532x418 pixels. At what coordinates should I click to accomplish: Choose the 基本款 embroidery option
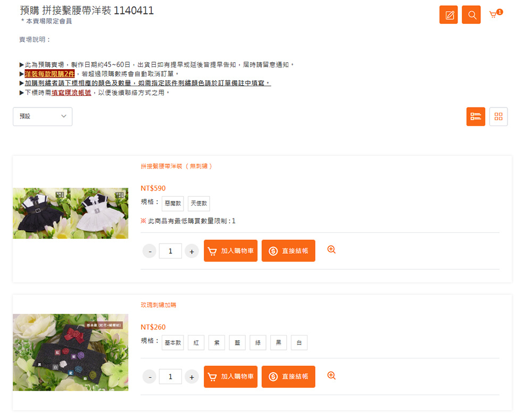coord(173,342)
